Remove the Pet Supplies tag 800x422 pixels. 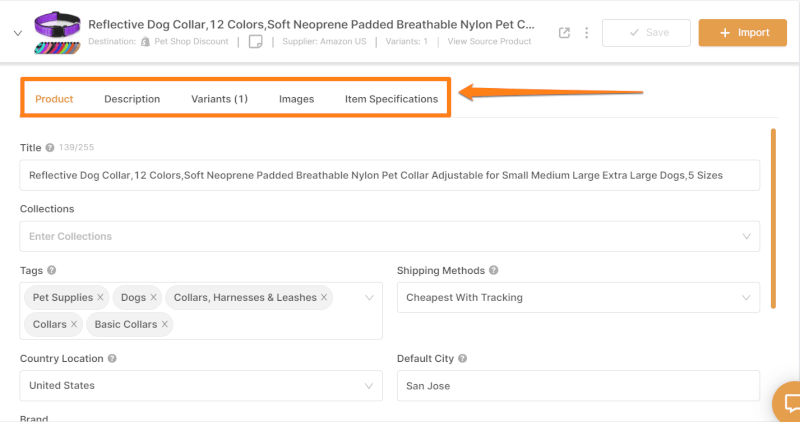pos(100,297)
